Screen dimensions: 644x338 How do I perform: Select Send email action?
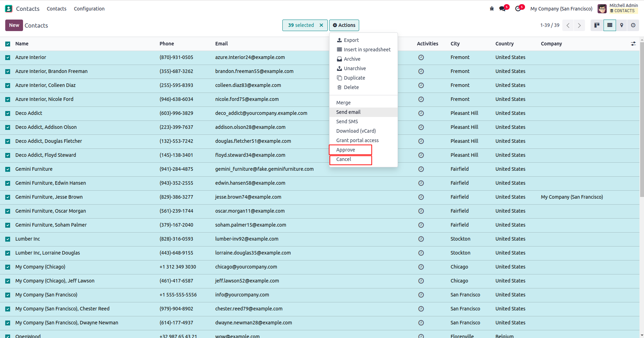(363, 112)
